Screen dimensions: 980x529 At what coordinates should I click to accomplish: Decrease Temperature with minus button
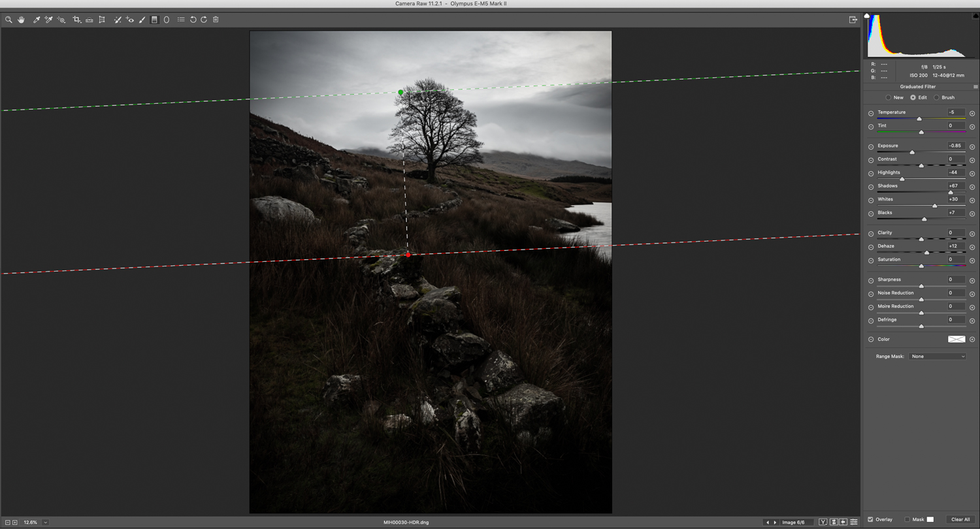(871, 114)
